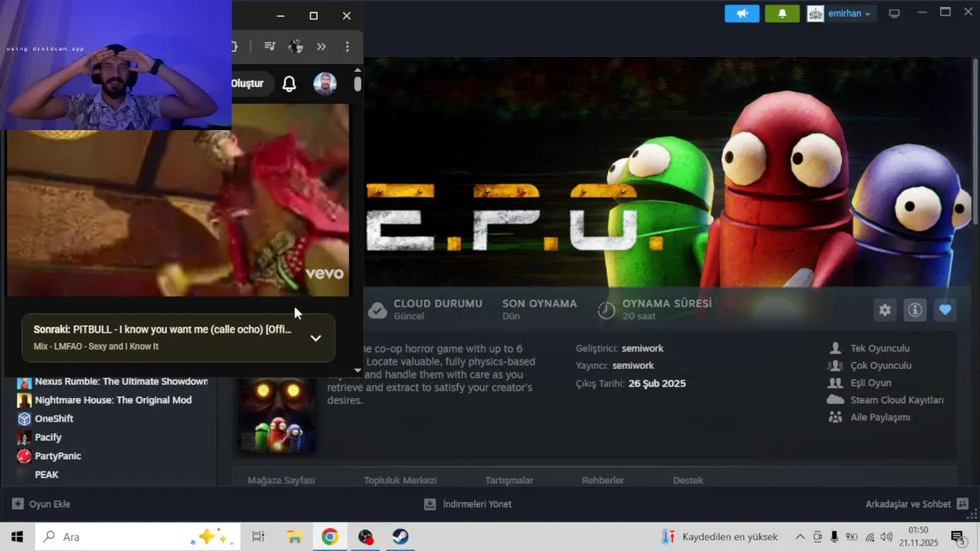The image size is (980, 551).
Task: Click the browser profile avatar icon
Action: tap(296, 47)
